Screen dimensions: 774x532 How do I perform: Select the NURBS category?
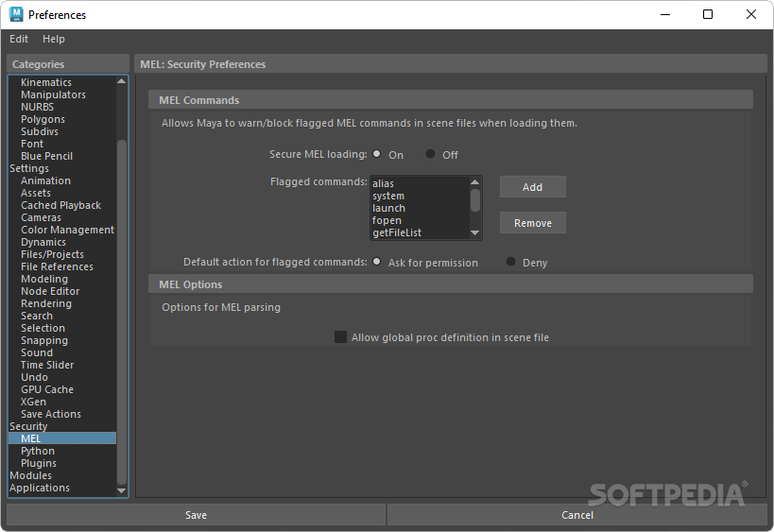click(62, 107)
